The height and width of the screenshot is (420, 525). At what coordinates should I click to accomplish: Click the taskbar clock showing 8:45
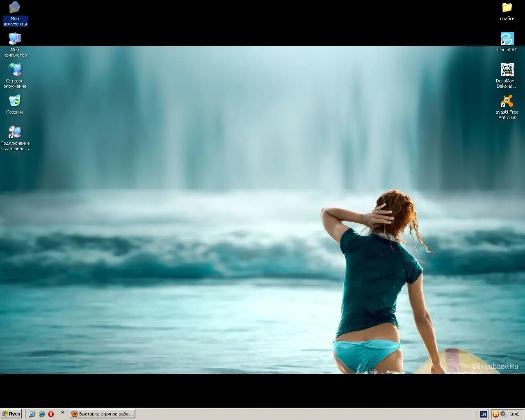click(x=515, y=414)
